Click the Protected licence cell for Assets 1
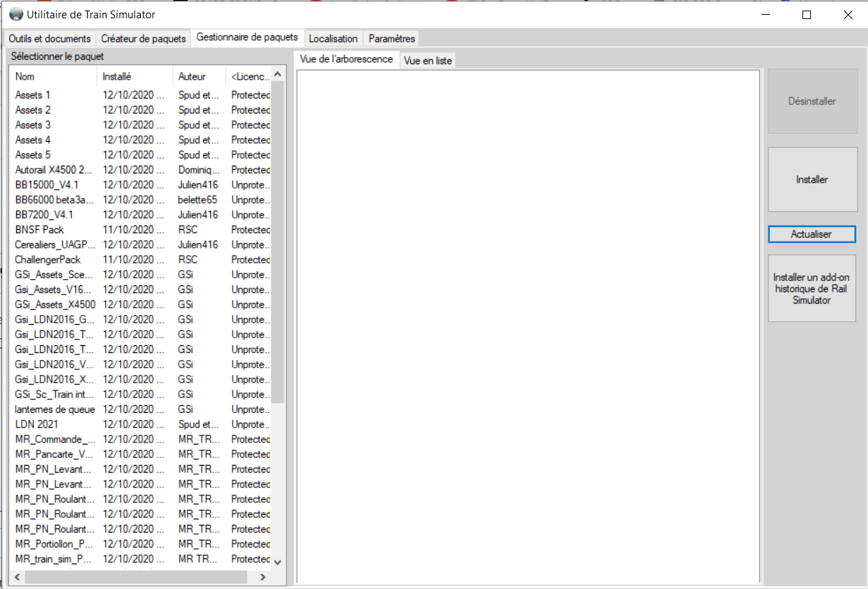Image resolution: width=868 pixels, height=589 pixels. [x=250, y=95]
